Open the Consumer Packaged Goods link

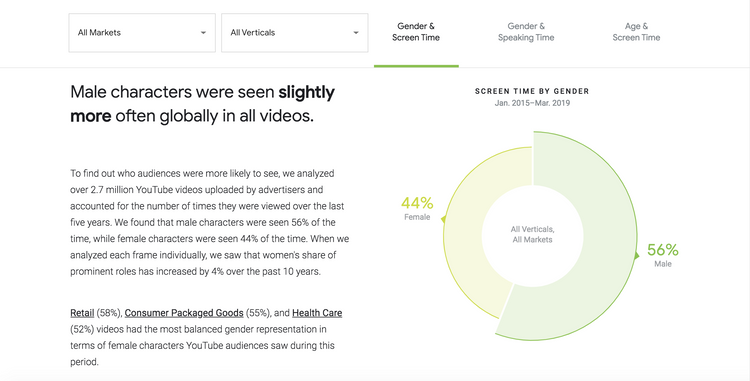pyautogui.click(x=184, y=313)
